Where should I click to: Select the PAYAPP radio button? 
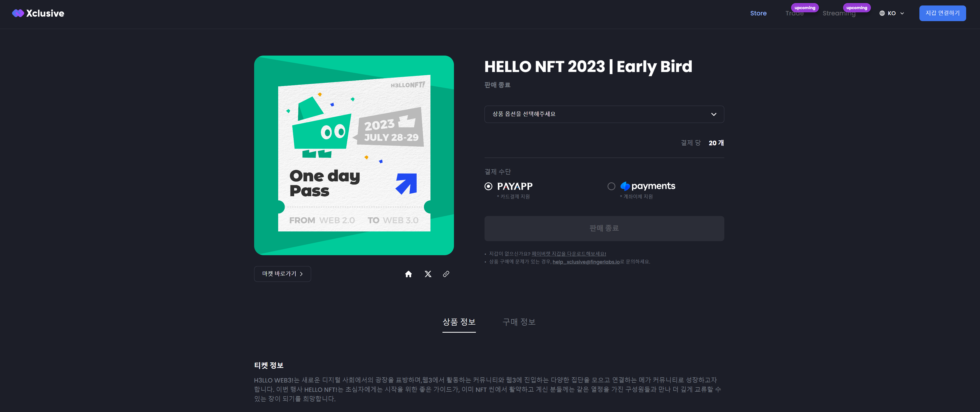488,186
